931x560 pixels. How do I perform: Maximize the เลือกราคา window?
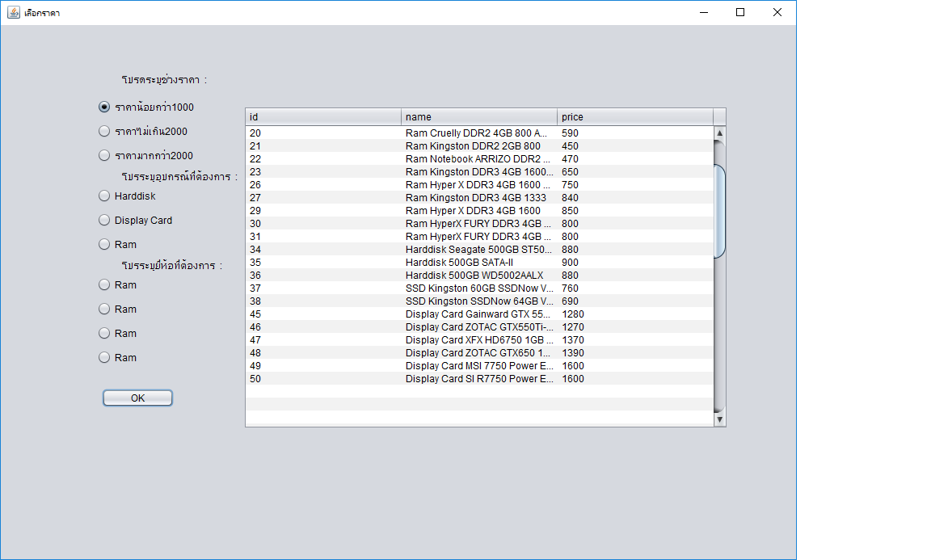pyautogui.click(x=739, y=12)
